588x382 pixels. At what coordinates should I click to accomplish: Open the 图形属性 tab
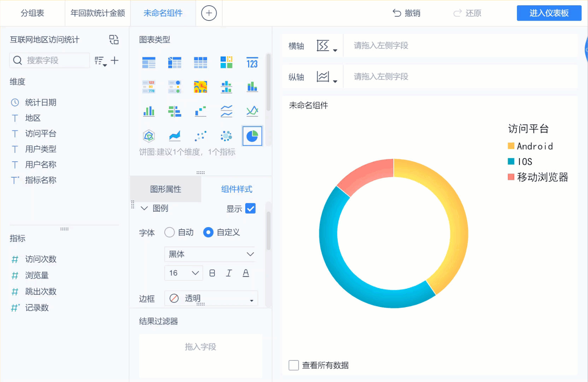[x=166, y=189]
